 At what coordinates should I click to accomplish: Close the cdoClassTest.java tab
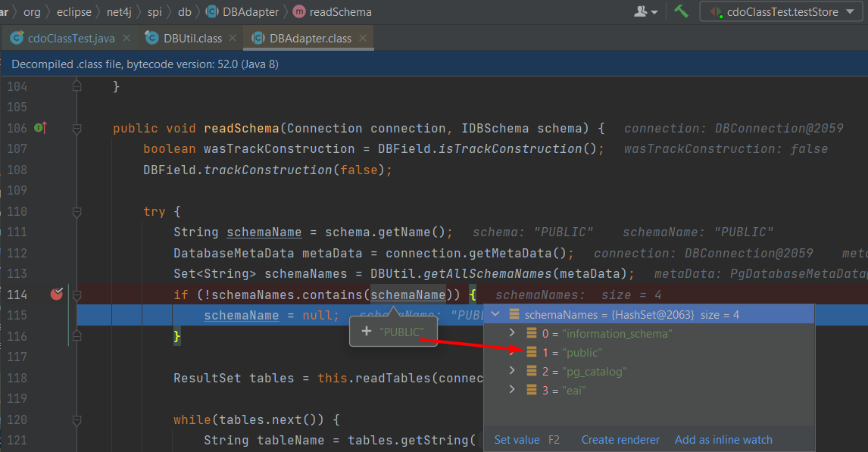click(x=126, y=39)
